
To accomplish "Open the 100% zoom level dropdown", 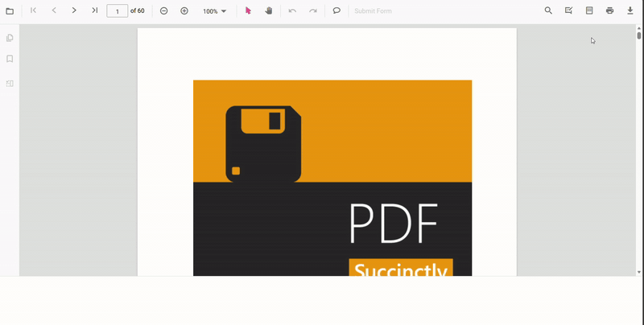I will point(214,11).
